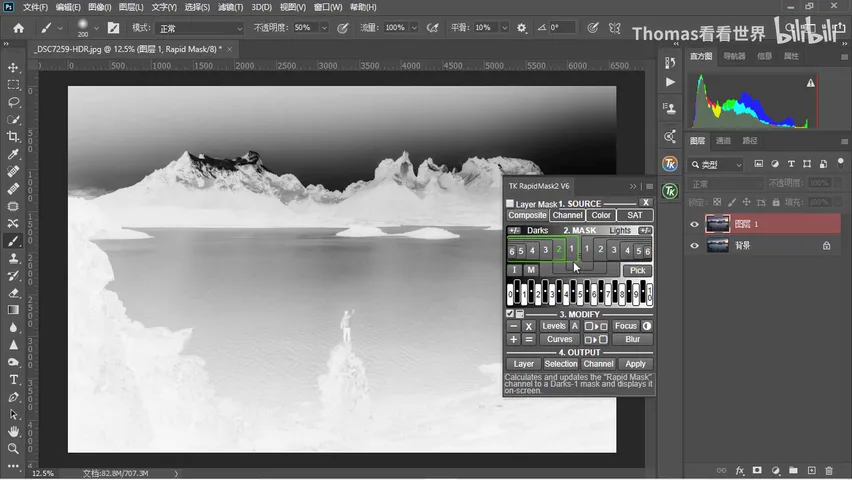Click the Blur button
Screen dimensions: 852x480
[x=632, y=339]
